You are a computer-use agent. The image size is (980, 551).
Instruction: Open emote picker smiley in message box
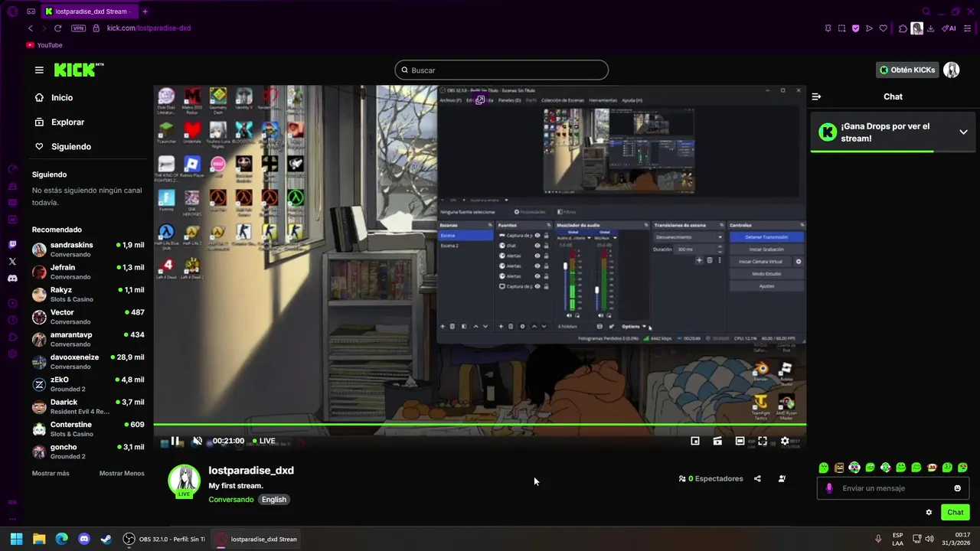coord(957,488)
